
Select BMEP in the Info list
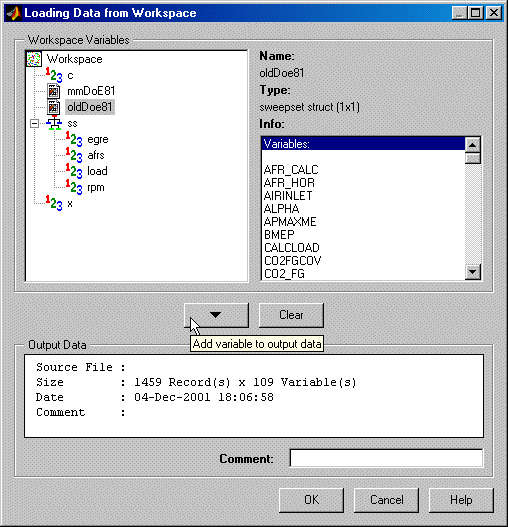tap(279, 235)
